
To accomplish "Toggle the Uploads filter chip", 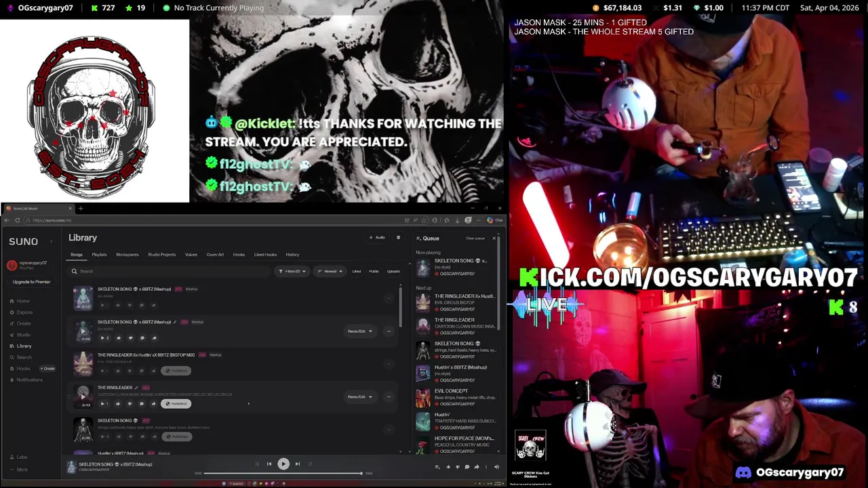I will 393,271.
